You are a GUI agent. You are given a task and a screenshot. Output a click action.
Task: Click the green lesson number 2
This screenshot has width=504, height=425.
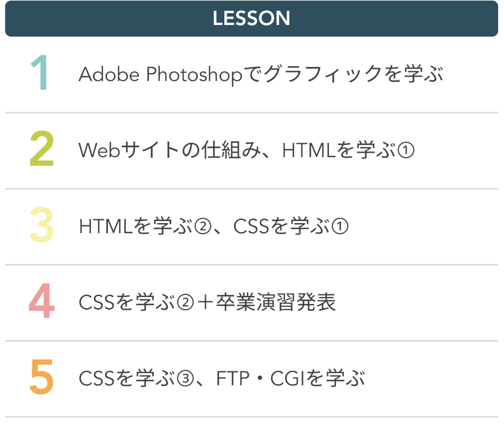41,148
